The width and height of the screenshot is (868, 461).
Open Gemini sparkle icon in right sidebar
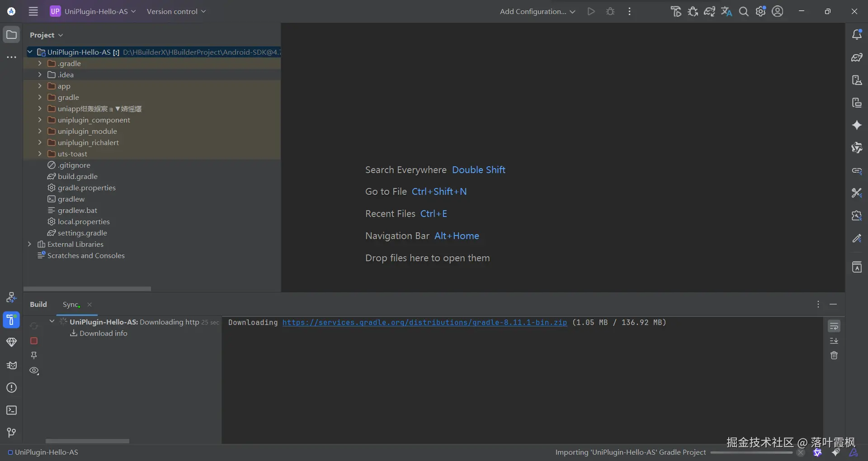click(857, 125)
